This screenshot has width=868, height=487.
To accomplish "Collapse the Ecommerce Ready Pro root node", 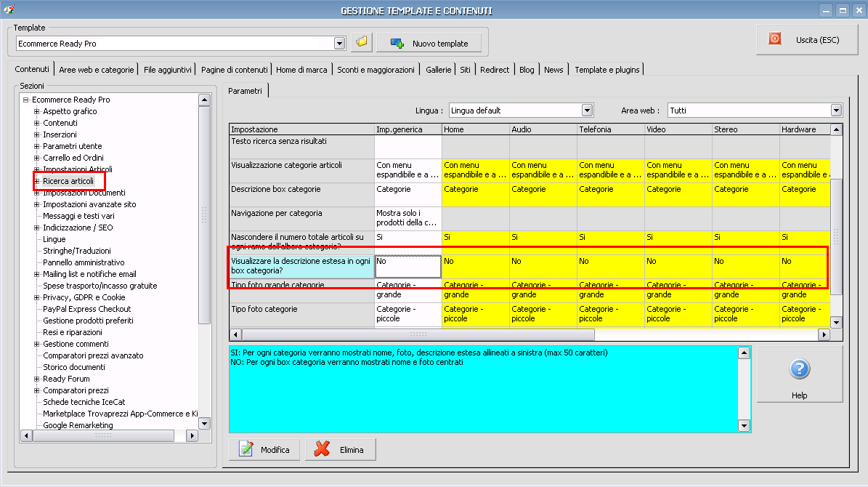I will click(x=25, y=100).
